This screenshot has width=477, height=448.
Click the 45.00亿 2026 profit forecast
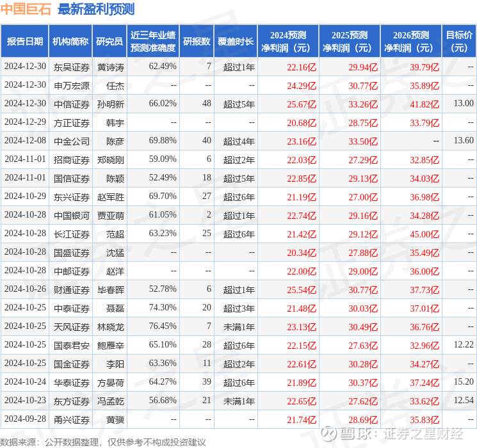click(x=424, y=234)
